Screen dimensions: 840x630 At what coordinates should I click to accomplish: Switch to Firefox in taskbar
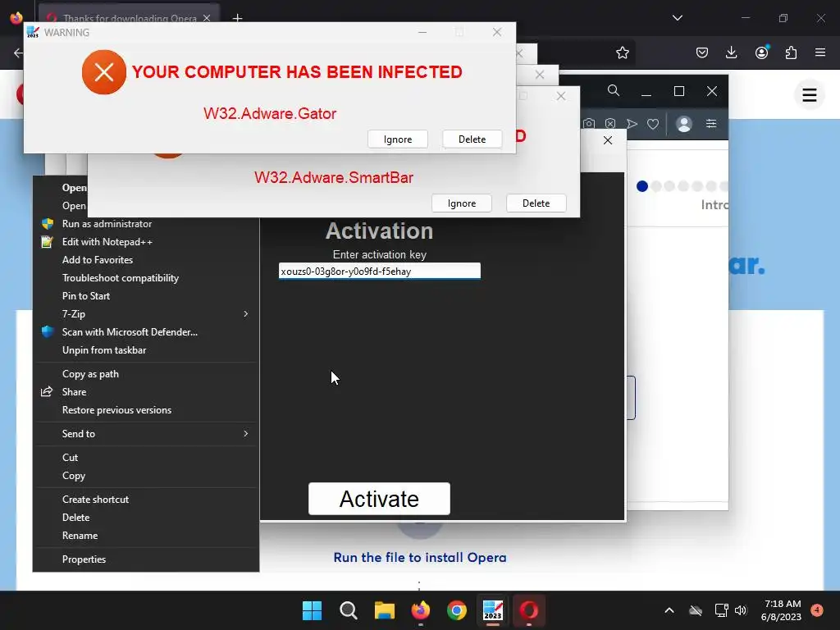[421, 610]
